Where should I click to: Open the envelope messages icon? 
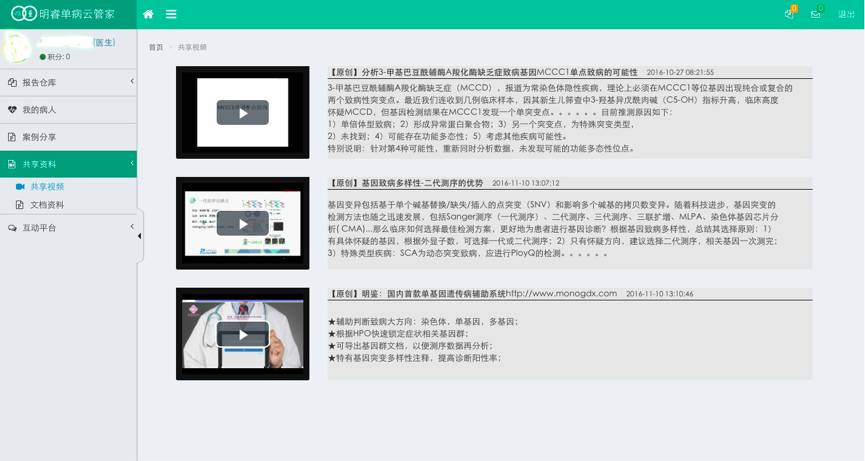click(816, 14)
